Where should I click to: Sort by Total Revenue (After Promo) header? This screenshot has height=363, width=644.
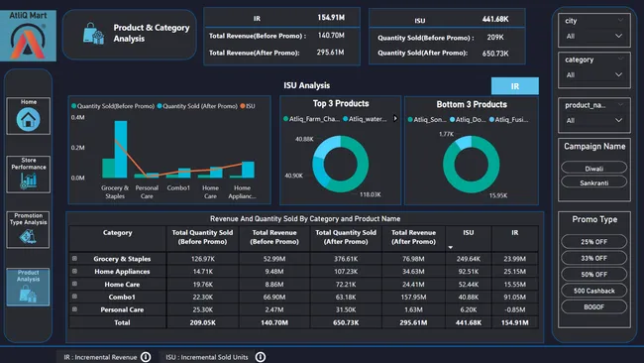click(x=413, y=237)
